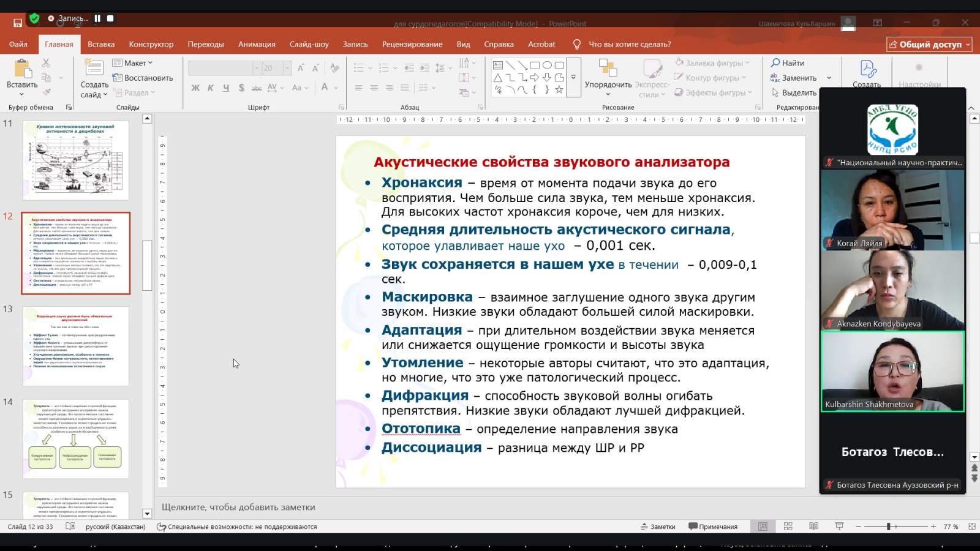The height and width of the screenshot is (551, 980).
Task: Click the Save icon in title bar
Action: pyautogui.click(x=18, y=23)
